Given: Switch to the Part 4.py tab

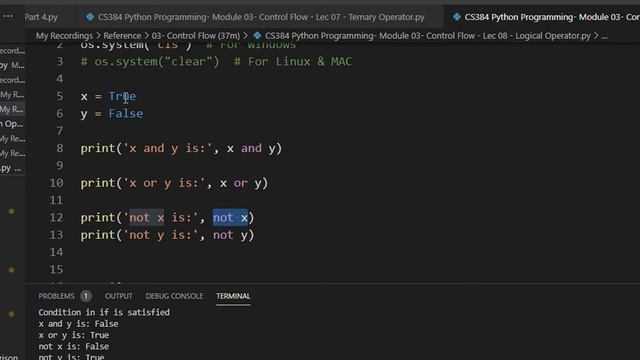Looking at the screenshot, I should click(x=41, y=17).
